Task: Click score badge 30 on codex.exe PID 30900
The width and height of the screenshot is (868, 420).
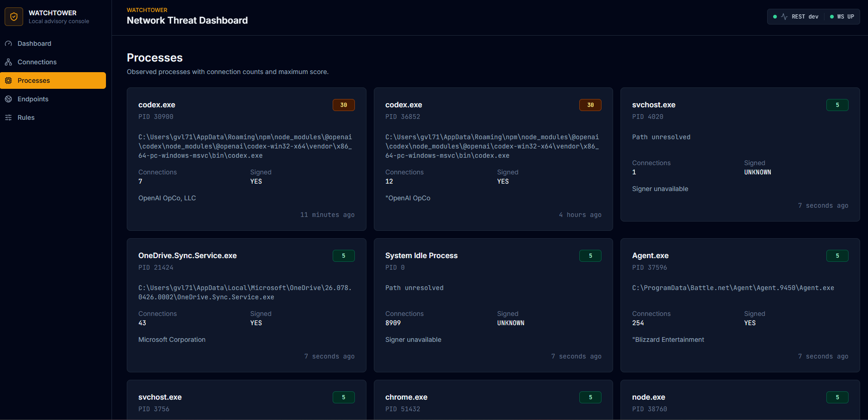Action: (x=344, y=105)
